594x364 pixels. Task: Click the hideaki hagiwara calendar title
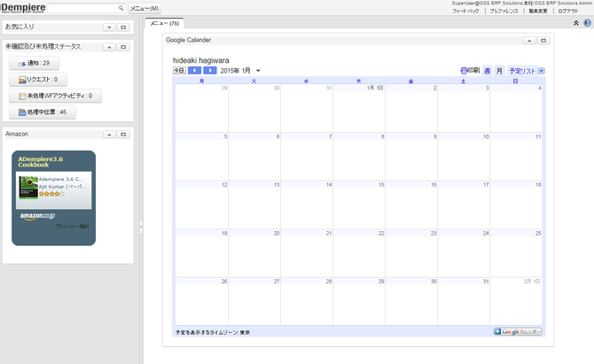pos(200,60)
